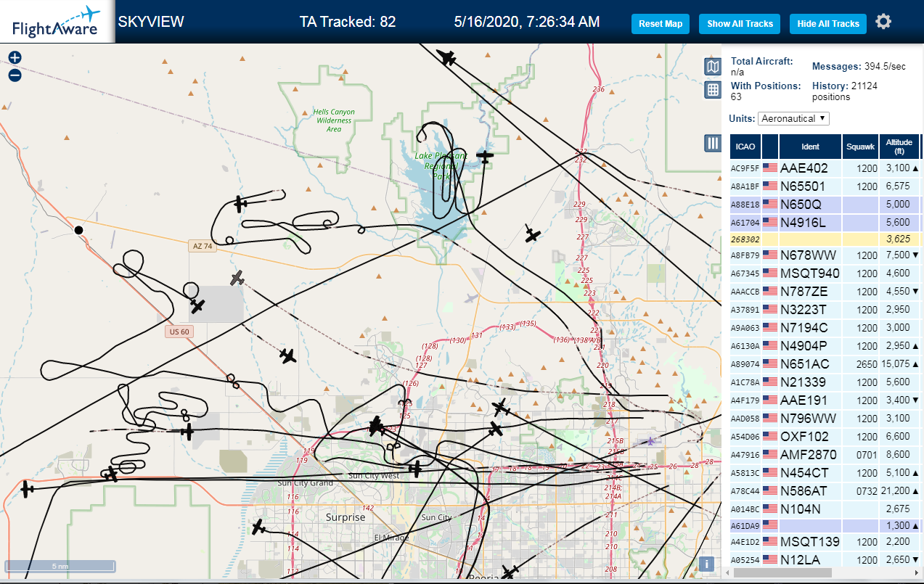924x584 pixels.
Task: Select the AAE191 aircraft row
Action: (x=825, y=400)
